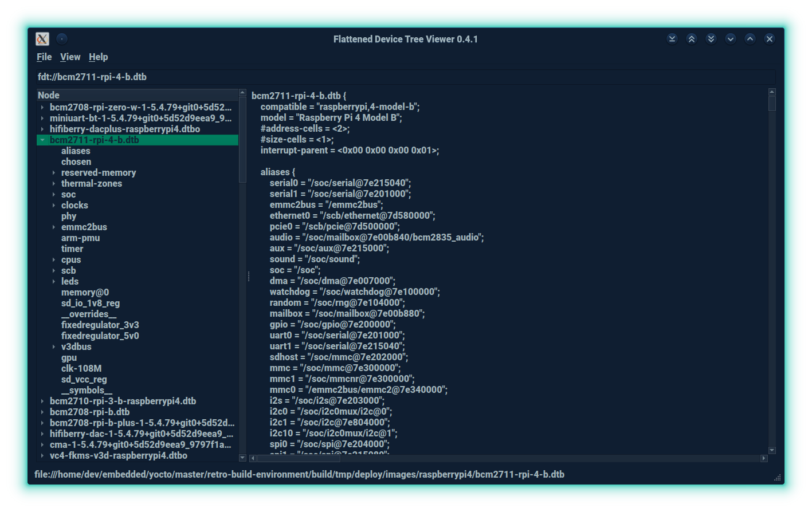
Task: Select the memory@0 tree item
Action: pos(85,292)
